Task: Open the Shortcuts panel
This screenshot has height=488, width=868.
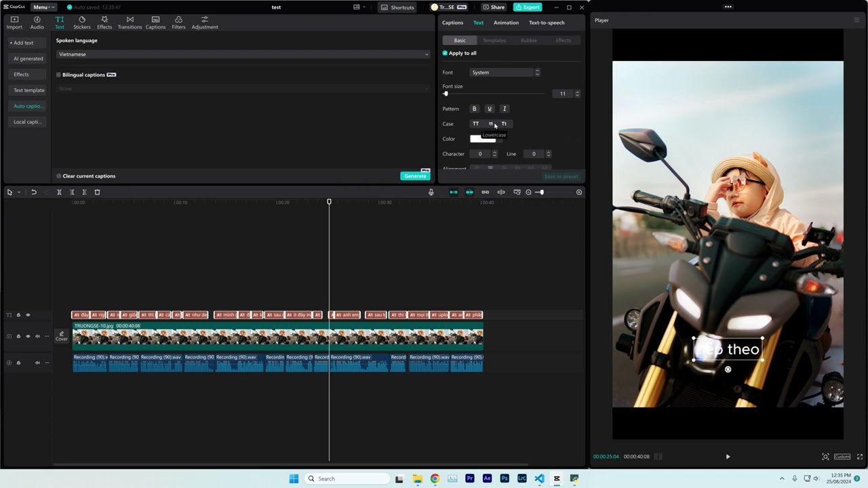Action: pyautogui.click(x=397, y=7)
